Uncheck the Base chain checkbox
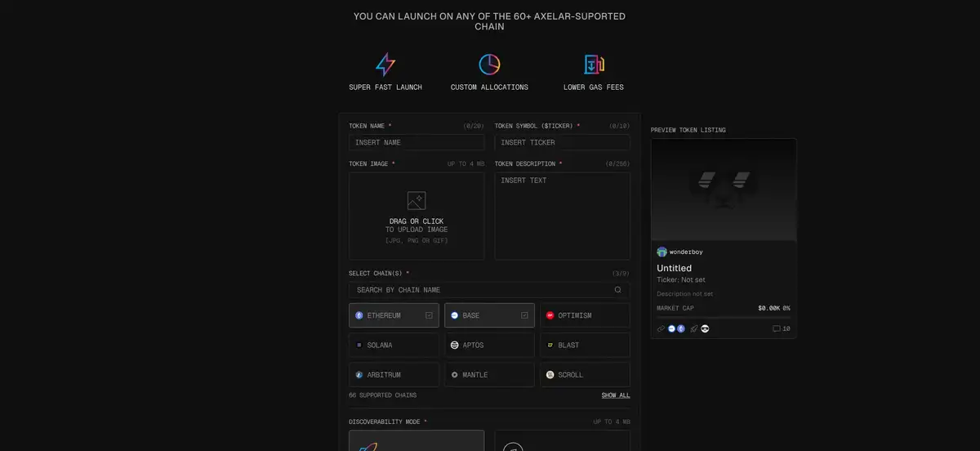 point(524,315)
